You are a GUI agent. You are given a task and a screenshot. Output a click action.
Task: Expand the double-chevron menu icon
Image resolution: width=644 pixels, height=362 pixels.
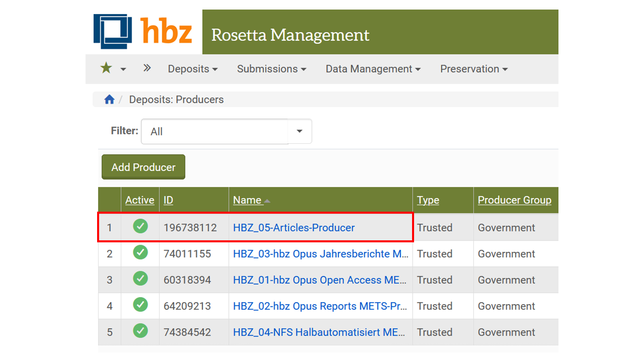pos(147,68)
